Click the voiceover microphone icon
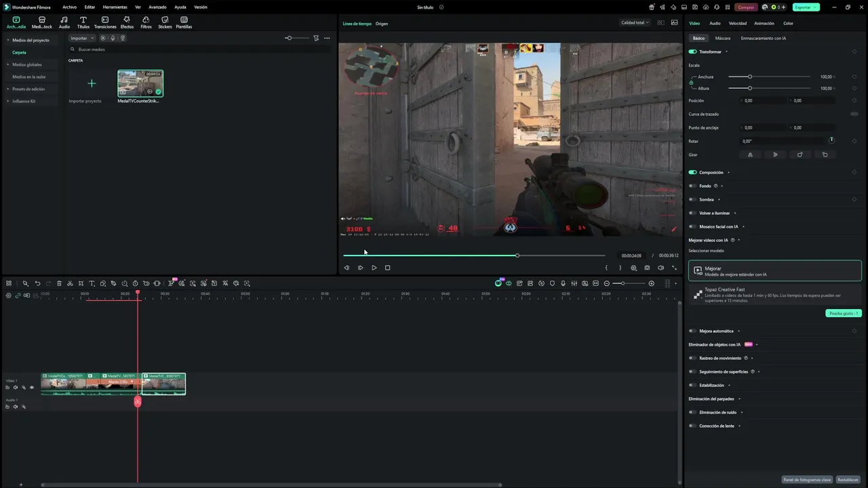This screenshot has height=488, width=868. [563, 283]
